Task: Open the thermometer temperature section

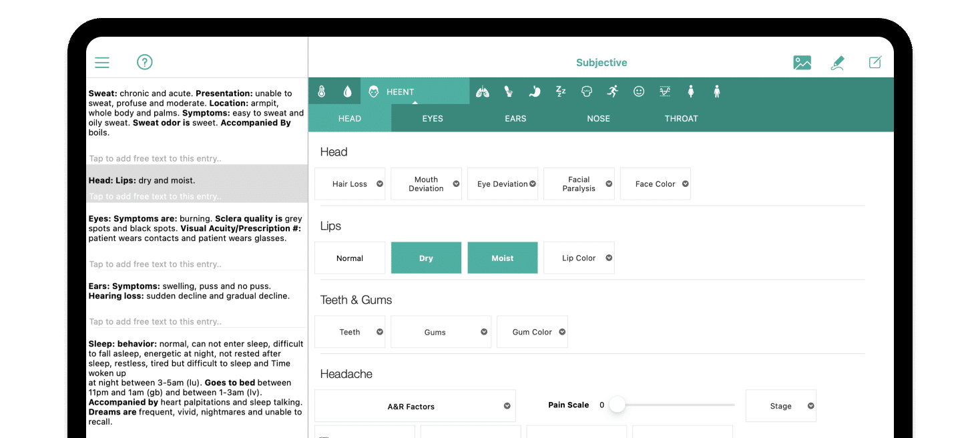Action: 322,91
